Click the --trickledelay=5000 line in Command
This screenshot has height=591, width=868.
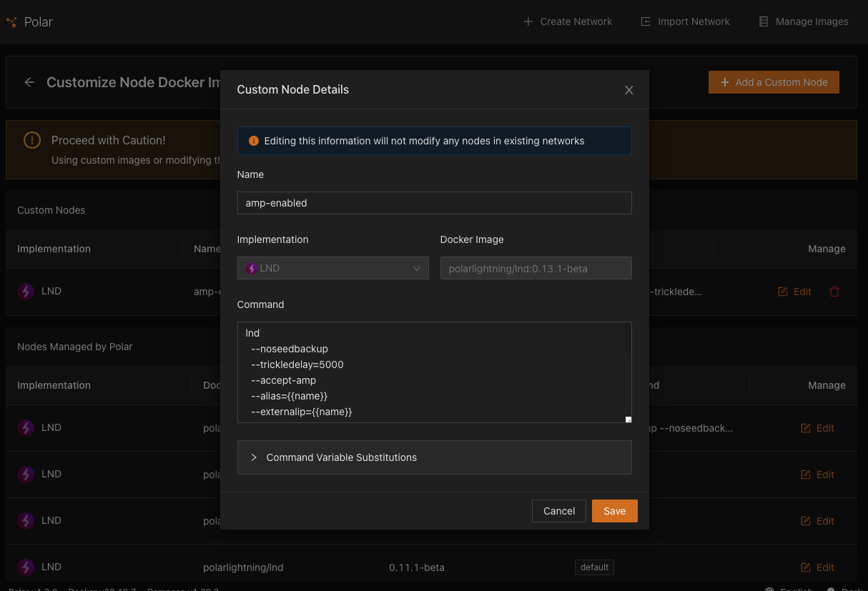click(297, 364)
